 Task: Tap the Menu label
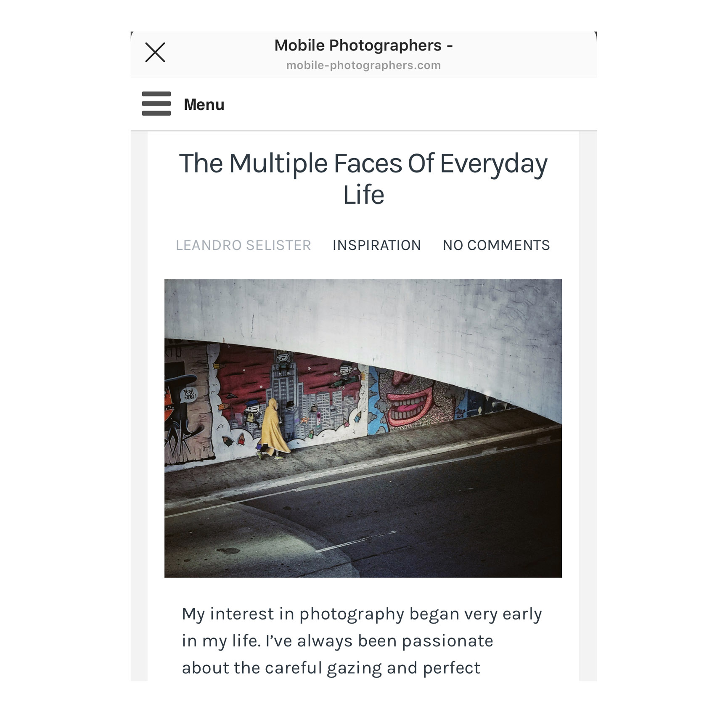click(204, 105)
